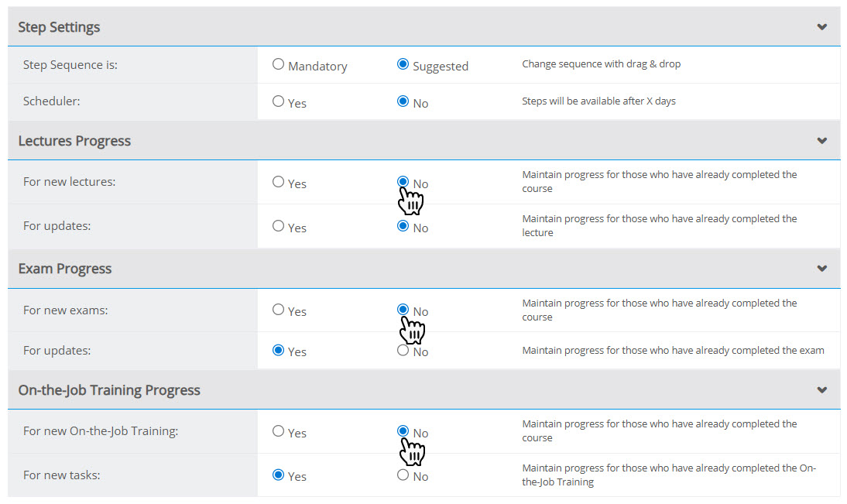Select No for new exams

[402, 309]
